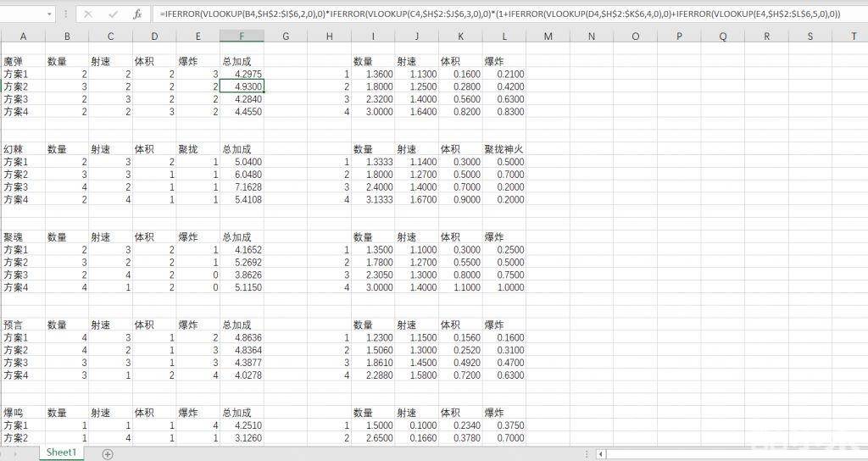Add a new sheet with the plus icon
868x461 pixels.
tap(108, 454)
